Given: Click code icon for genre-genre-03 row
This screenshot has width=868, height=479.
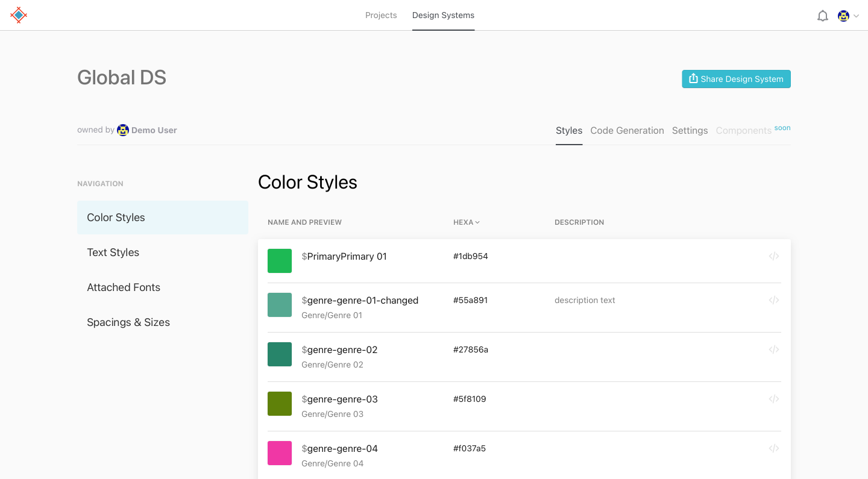Looking at the screenshot, I should coord(774,399).
